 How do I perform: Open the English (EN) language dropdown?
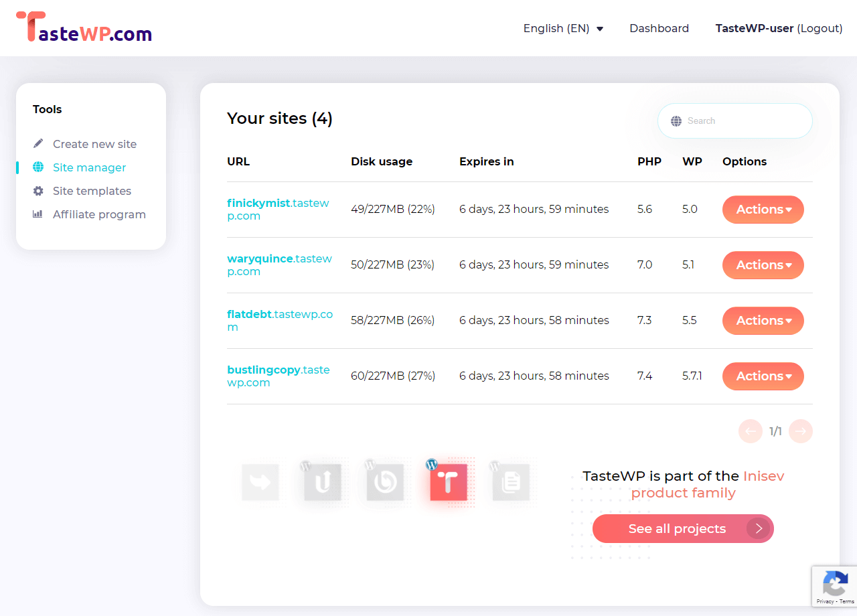(563, 28)
